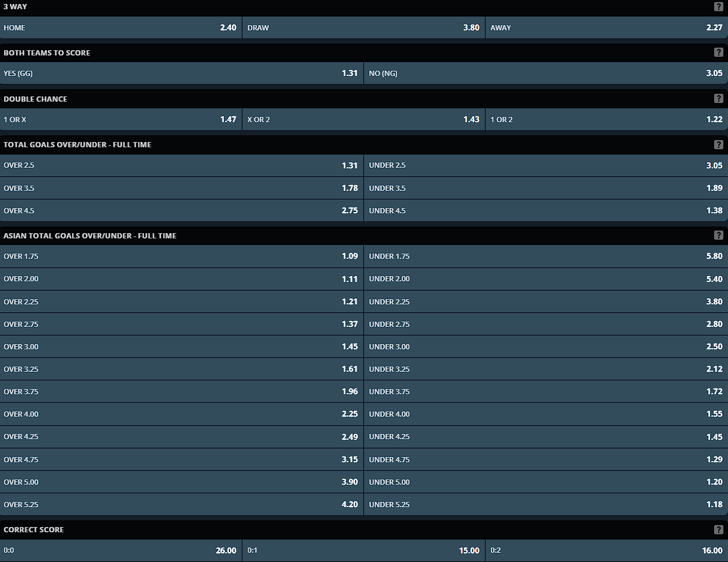This screenshot has height=562, width=728.
Task: Choose UNDER 5.00 at 1.20
Action: 546,482
